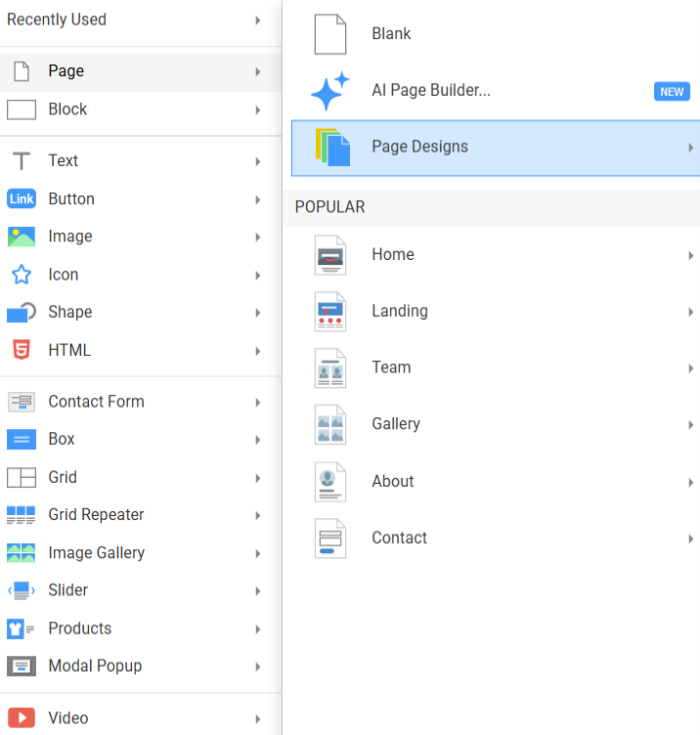Viewport: 700px width, 735px height.
Task: Select the red Video play icon
Action: pyautogui.click(x=21, y=717)
